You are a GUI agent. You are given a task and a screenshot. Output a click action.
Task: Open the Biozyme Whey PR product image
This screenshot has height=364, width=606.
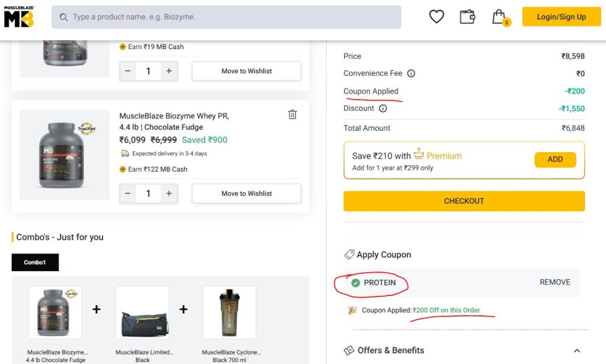tap(65, 155)
